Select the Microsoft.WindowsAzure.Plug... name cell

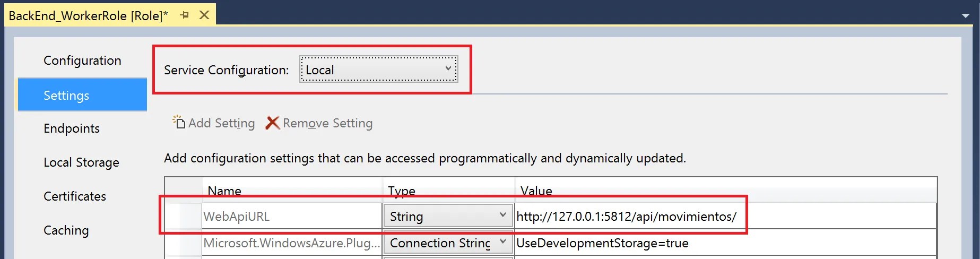point(291,243)
